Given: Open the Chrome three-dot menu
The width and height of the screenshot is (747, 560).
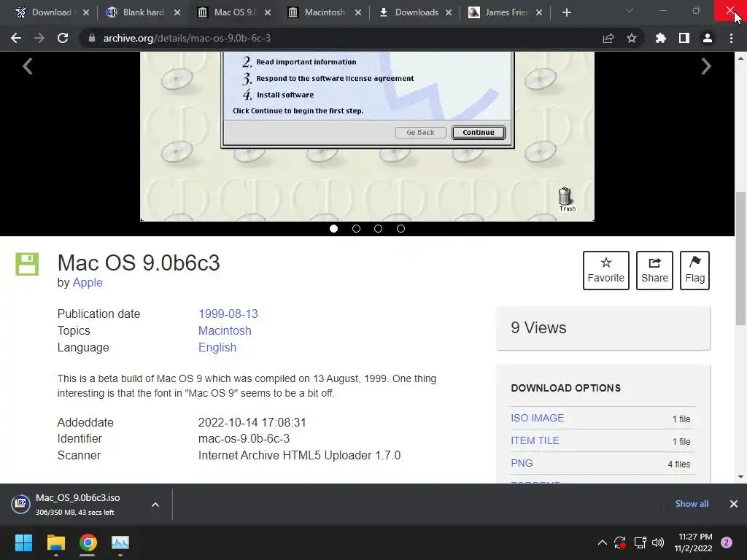Looking at the screenshot, I should click(x=731, y=38).
